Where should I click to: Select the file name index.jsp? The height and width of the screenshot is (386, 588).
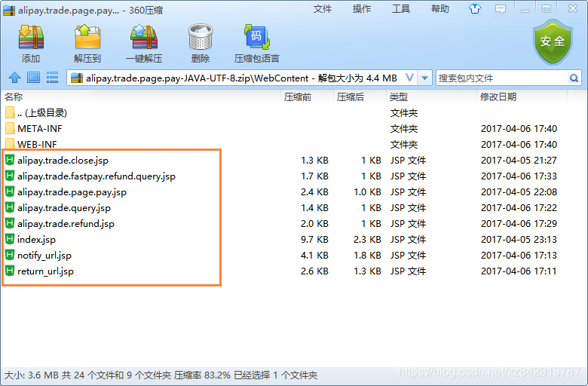click(x=36, y=239)
